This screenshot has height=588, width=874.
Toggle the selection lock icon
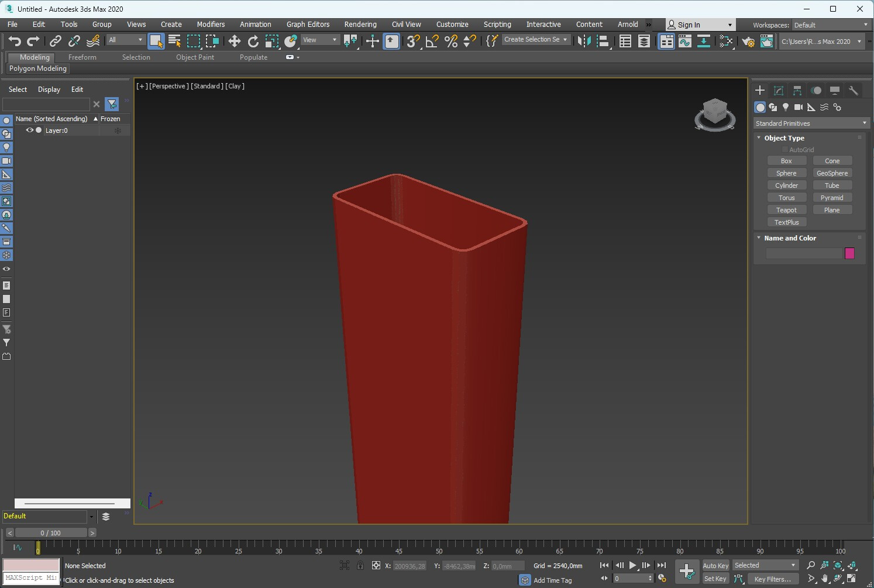[x=360, y=565]
